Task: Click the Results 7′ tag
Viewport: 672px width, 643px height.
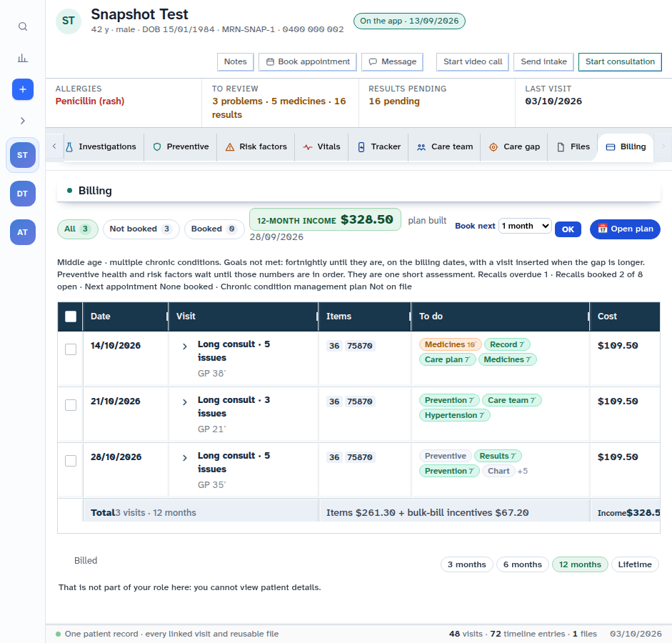Action: coord(498,456)
